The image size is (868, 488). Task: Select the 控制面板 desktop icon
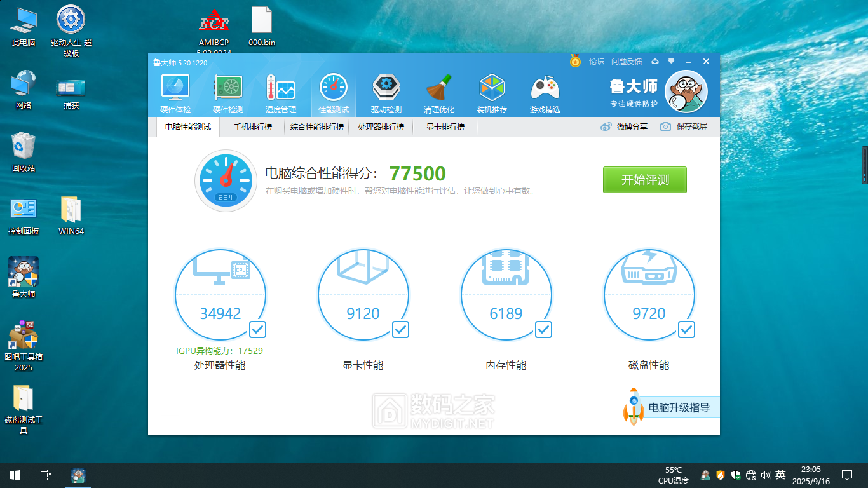pos(24,216)
